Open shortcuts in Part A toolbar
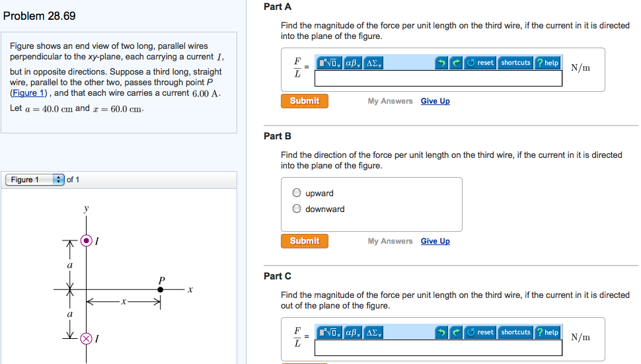641x364 pixels. (515, 63)
